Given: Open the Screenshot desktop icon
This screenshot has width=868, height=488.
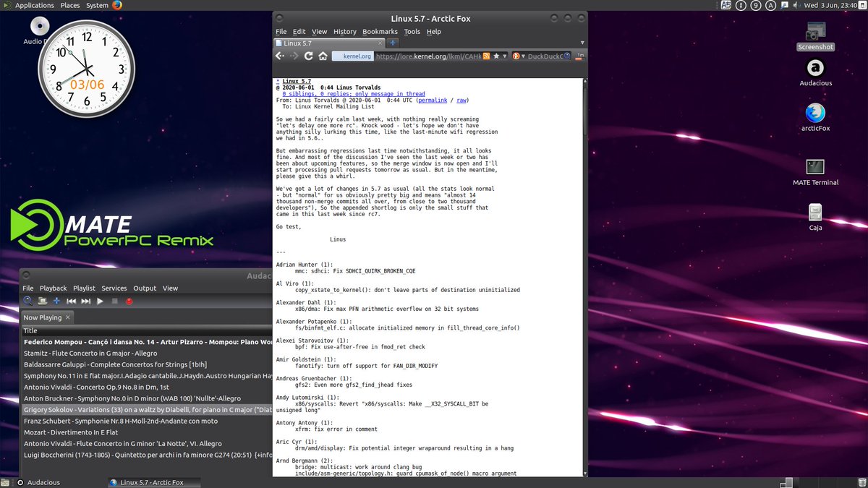Looking at the screenshot, I should tap(815, 36).
